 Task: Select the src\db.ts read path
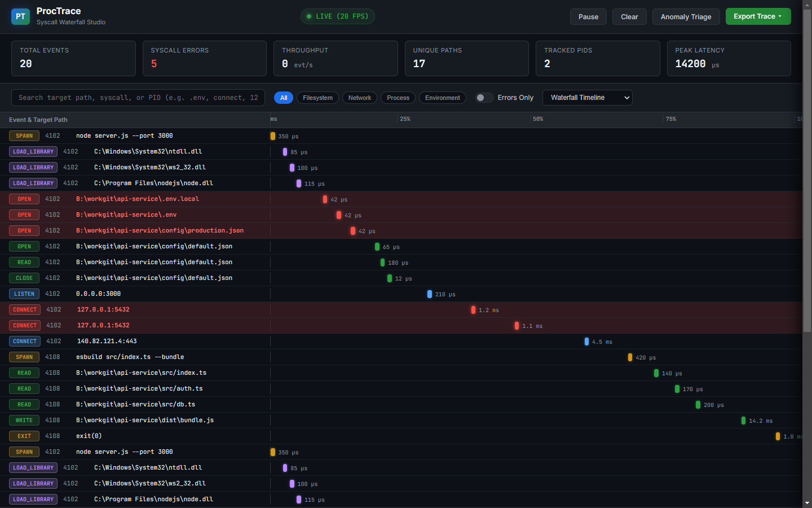(135, 405)
